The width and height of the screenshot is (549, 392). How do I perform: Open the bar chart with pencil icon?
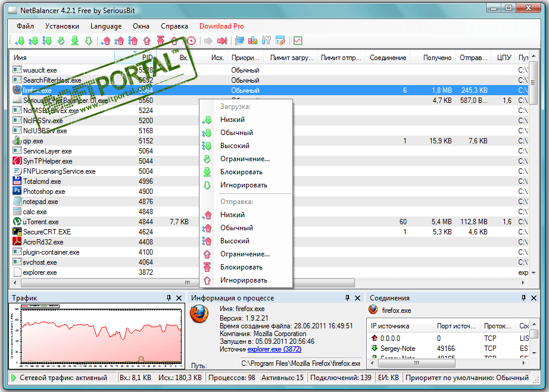click(253, 41)
